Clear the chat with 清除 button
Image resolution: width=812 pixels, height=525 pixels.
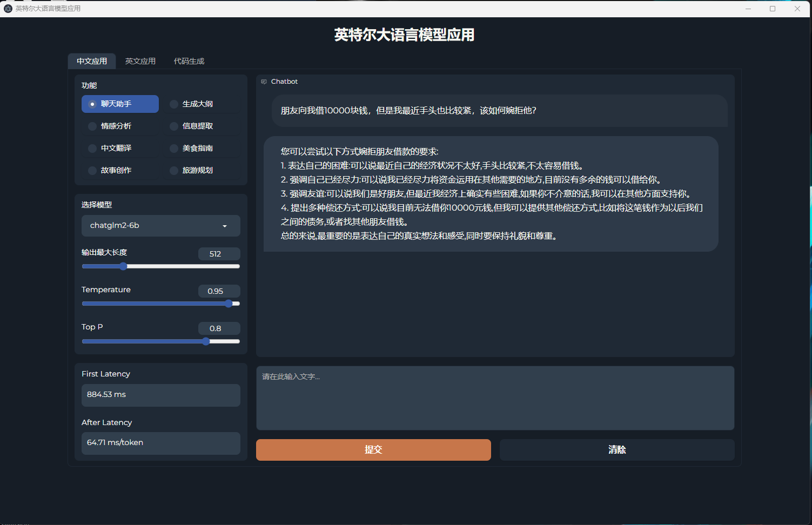pos(617,449)
